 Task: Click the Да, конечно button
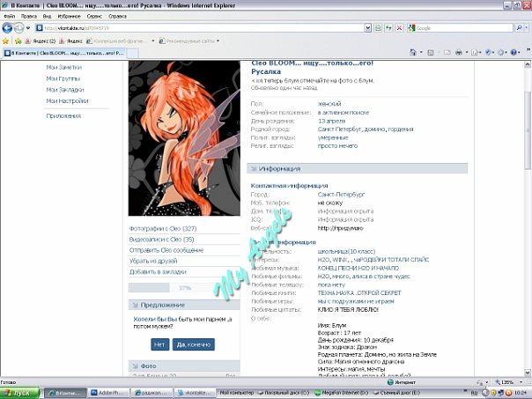click(194, 344)
